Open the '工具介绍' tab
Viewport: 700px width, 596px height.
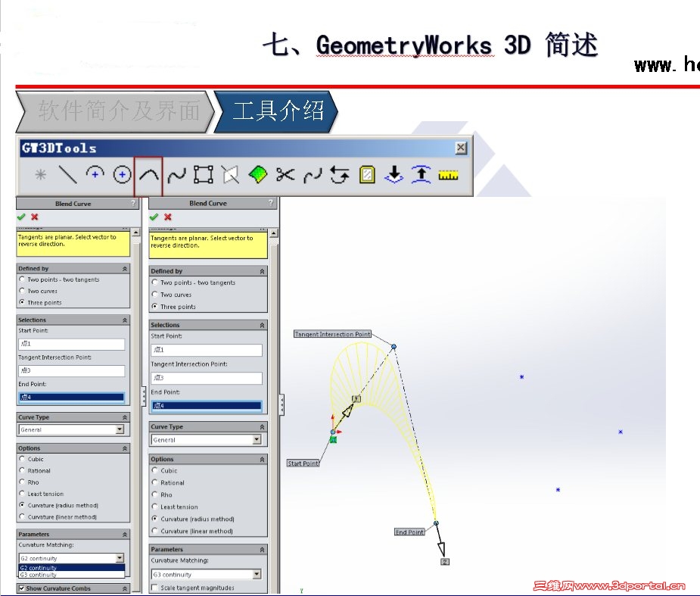(x=277, y=111)
